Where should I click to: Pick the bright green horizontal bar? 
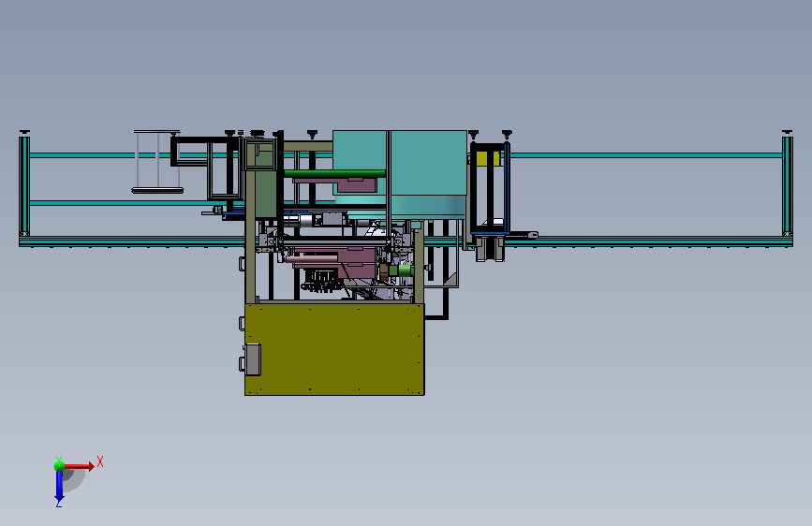[x=334, y=173]
